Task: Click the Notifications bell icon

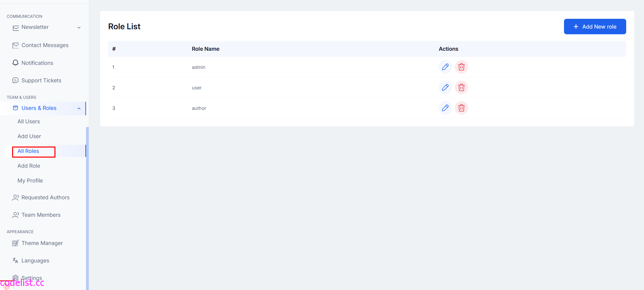Action: pos(15,63)
